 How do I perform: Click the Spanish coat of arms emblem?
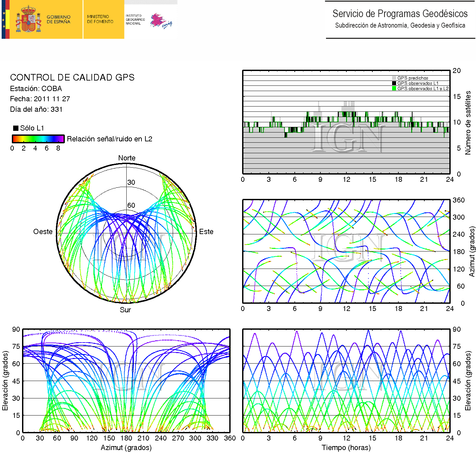[28, 19]
